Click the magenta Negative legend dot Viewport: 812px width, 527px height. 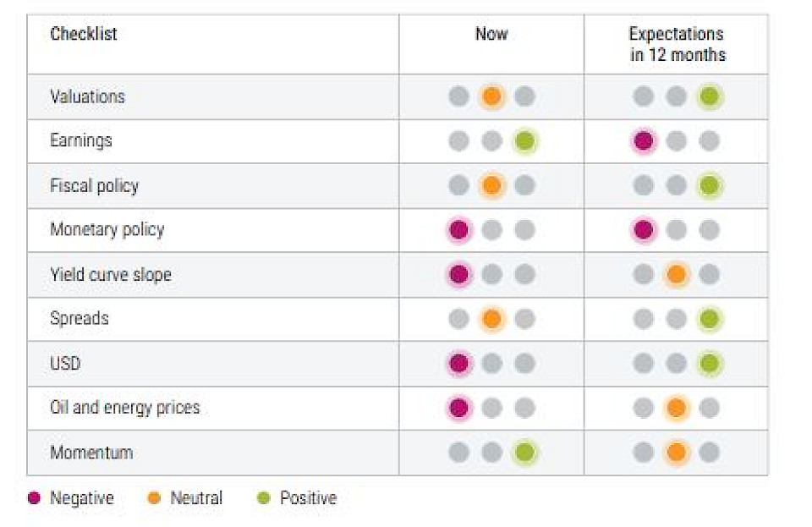(34, 498)
